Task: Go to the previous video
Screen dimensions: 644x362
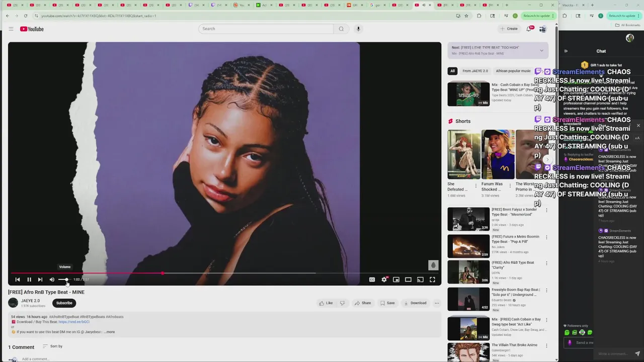Action: tap(18, 280)
